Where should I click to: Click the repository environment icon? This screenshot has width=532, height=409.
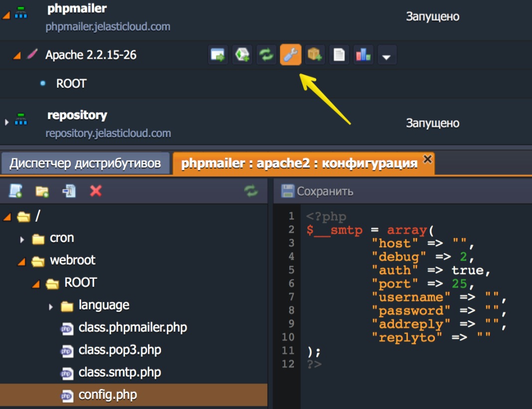[21, 119]
